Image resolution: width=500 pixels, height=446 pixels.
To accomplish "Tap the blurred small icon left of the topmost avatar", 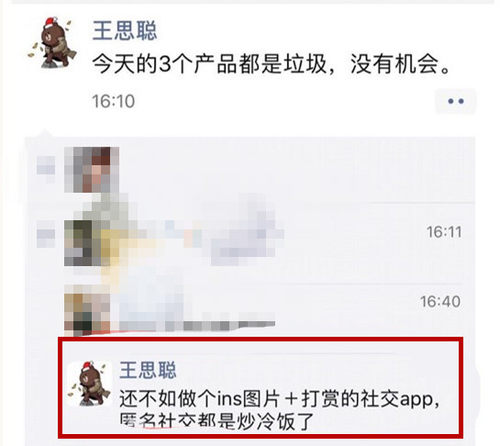I will [x=46, y=167].
